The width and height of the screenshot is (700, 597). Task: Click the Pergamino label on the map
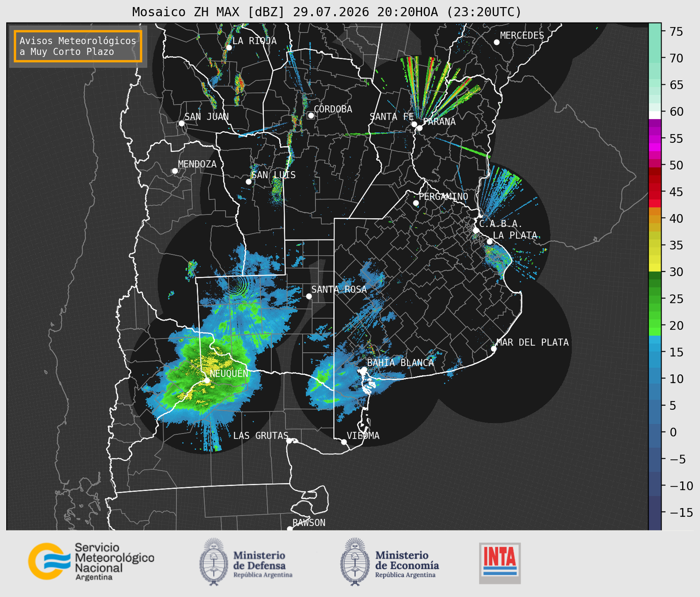click(x=444, y=196)
